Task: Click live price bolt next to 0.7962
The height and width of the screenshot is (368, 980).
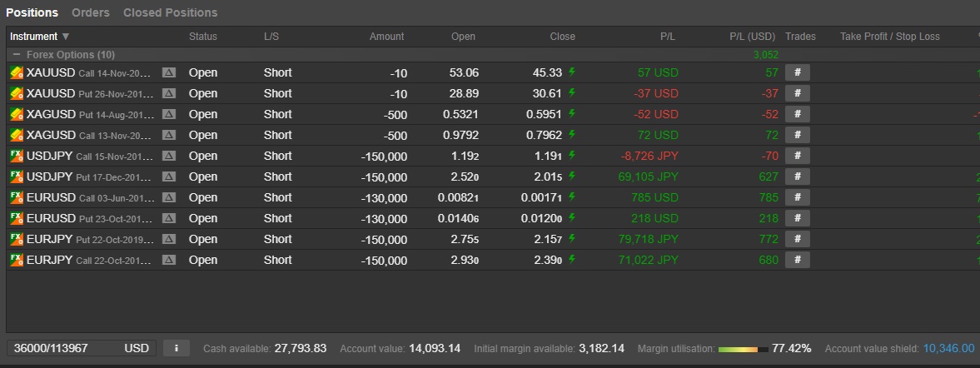Action: tap(572, 134)
